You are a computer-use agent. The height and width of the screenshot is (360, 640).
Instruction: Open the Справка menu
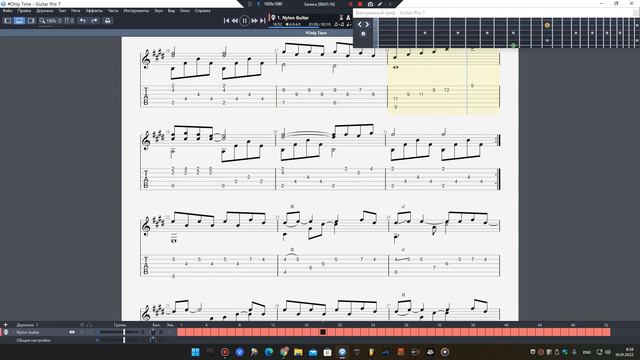202,11
